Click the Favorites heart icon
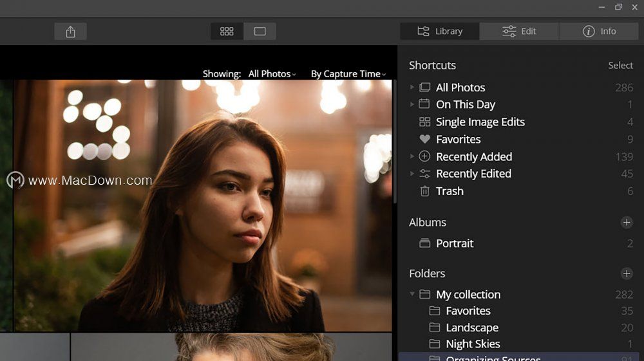 coord(424,139)
